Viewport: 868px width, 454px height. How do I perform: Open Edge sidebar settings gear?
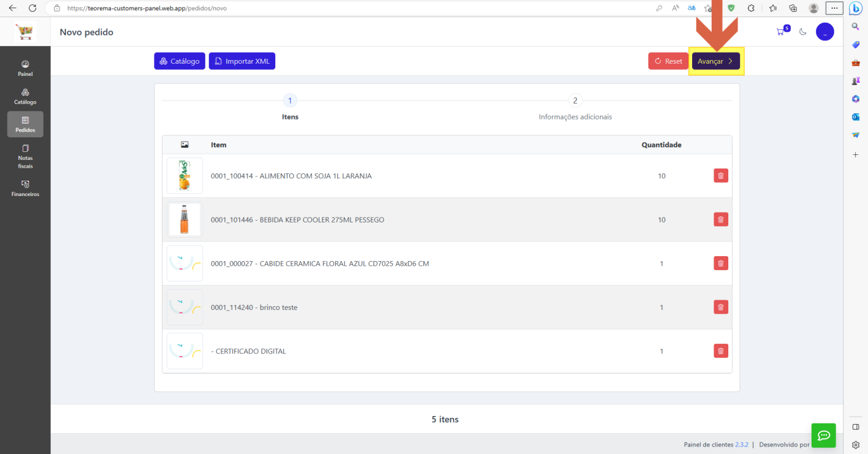click(856, 444)
